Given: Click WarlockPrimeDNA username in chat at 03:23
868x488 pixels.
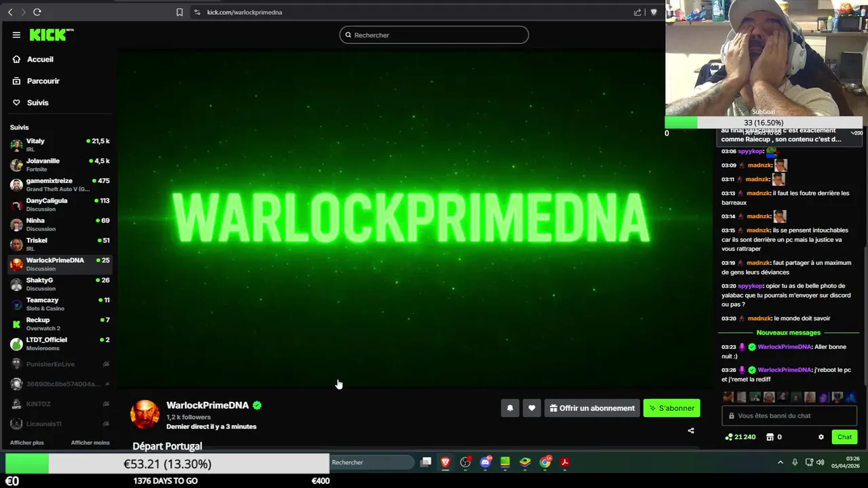Looking at the screenshot, I should (x=784, y=347).
